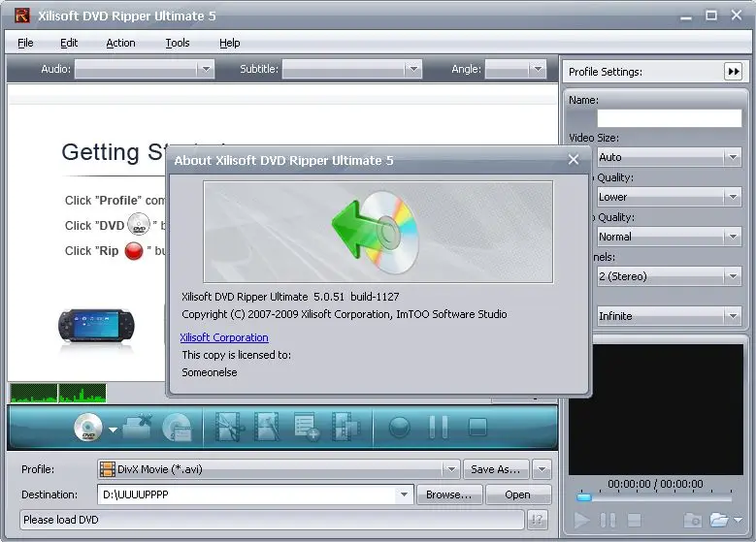Viewport: 756px width, 542px height.
Task: Click the main toolbar stop square
Action: click(x=477, y=427)
